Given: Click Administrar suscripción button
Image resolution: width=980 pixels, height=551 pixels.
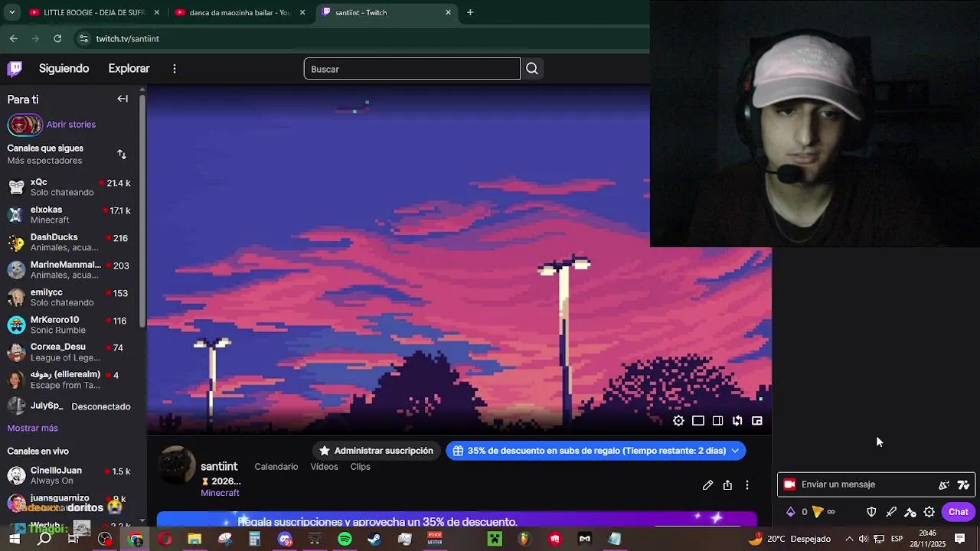Looking at the screenshot, I should [x=376, y=451].
